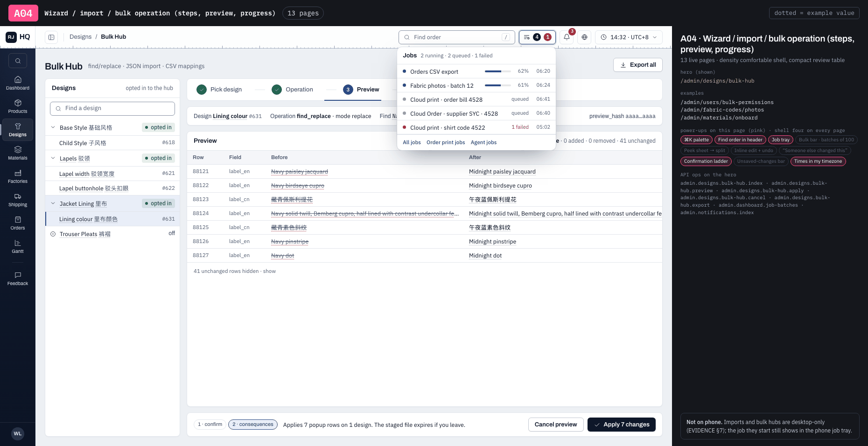
Task: Go to Dashboard in sidebar
Action: pyautogui.click(x=18, y=83)
